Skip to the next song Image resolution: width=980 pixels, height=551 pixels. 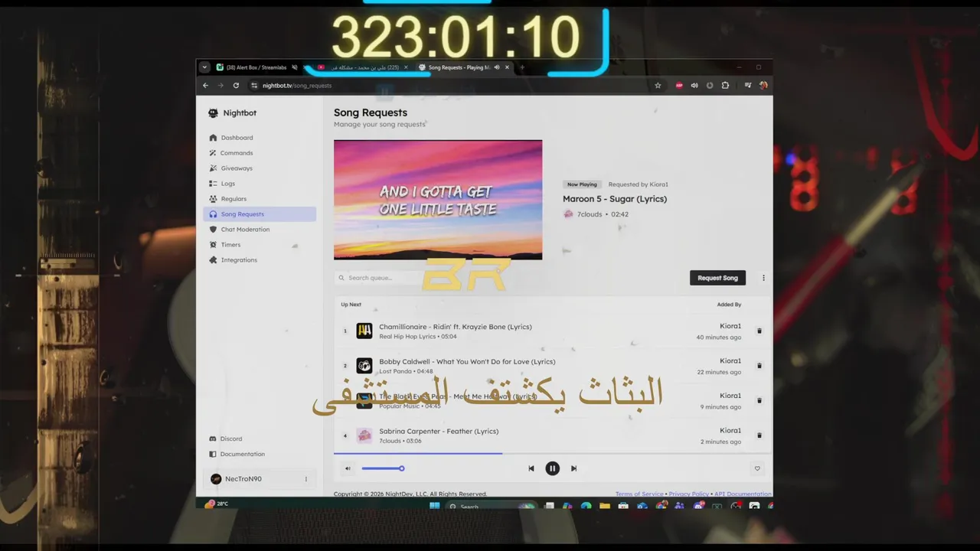pyautogui.click(x=573, y=468)
